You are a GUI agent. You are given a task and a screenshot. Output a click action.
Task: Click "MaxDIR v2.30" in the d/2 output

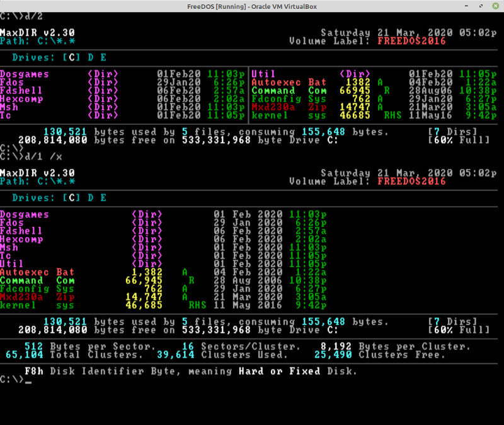coord(37,33)
